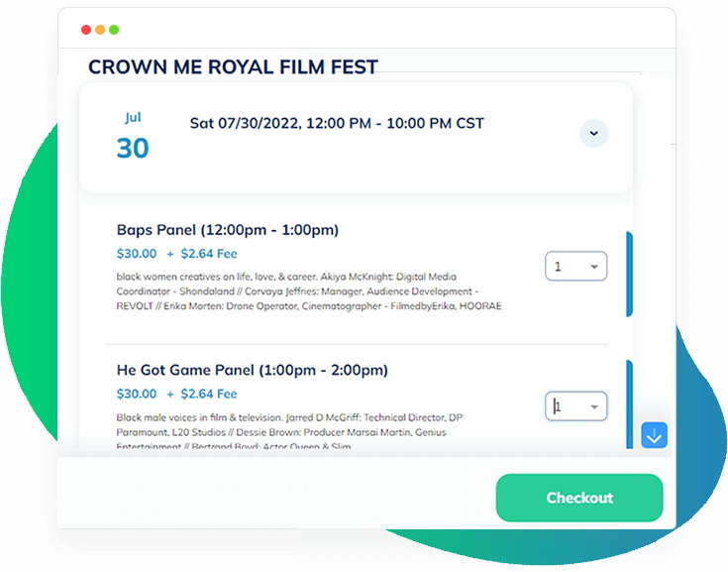
Task: Open the Baps Panel quantity dropdown
Action: pyautogui.click(x=576, y=267)
